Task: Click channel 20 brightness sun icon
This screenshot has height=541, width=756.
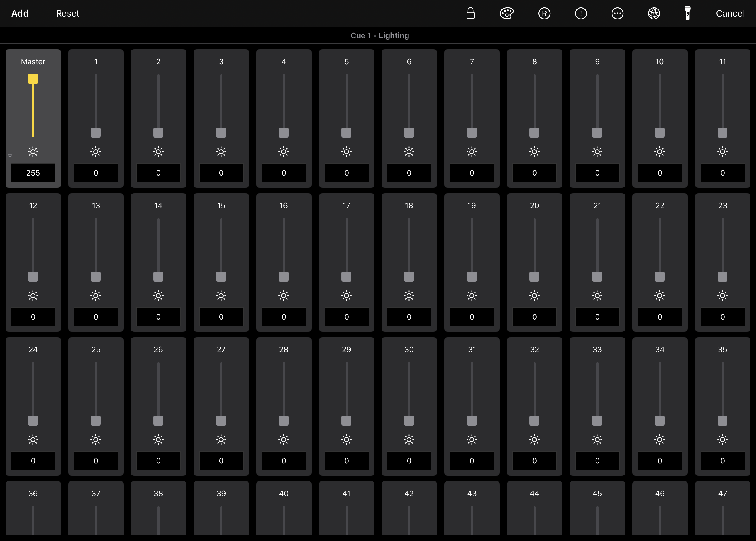Action: pos(534,296)
